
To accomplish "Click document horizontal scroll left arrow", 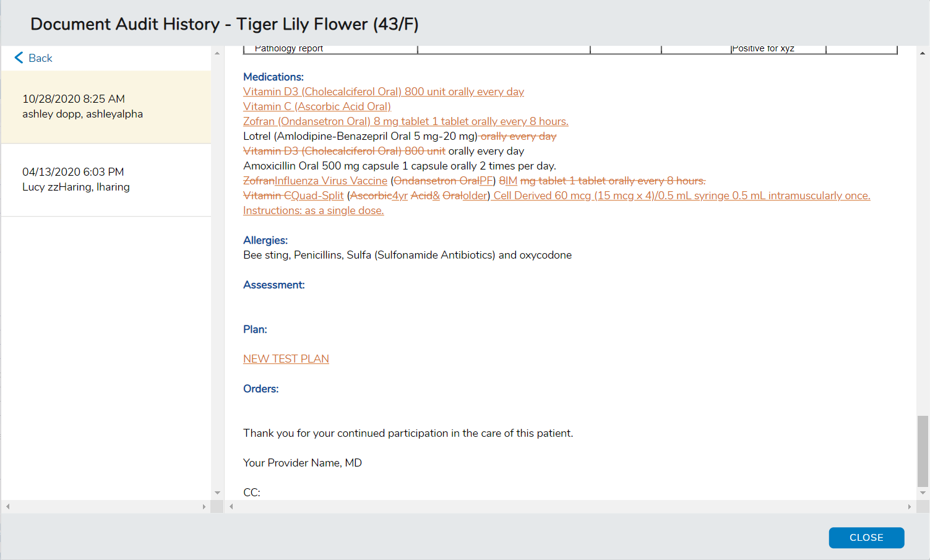I will coord(231,507).
